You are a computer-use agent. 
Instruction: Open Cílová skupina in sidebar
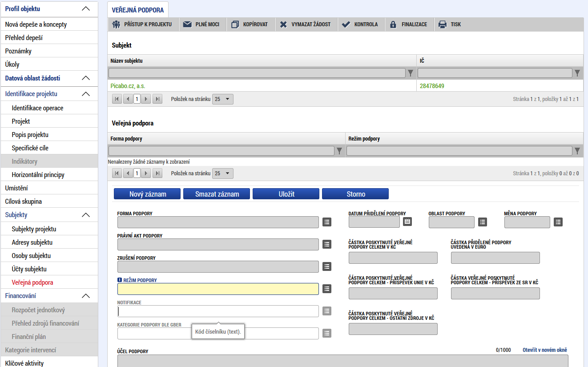(x=49, y=202)
